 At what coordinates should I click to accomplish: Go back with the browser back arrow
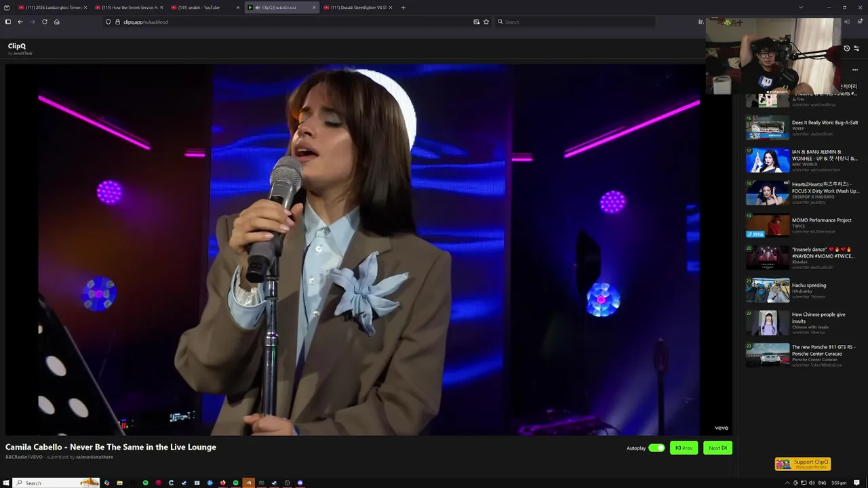click(20, 22)
